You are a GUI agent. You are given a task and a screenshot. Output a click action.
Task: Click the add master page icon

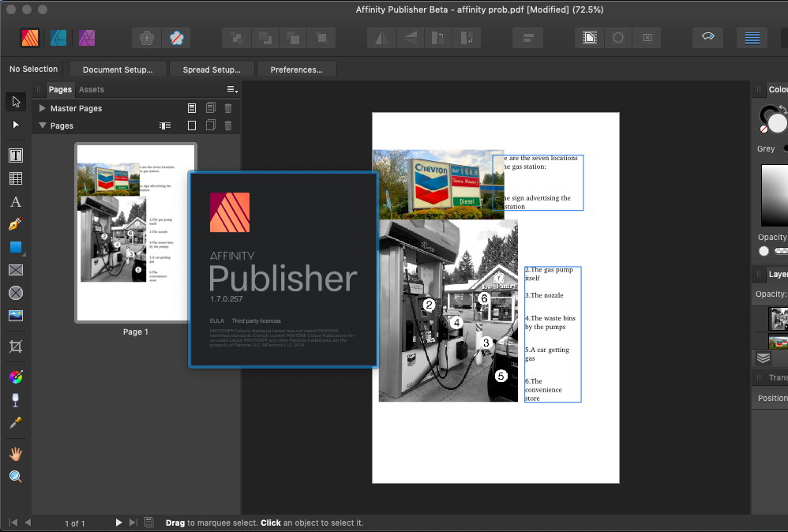click(191, 108)
